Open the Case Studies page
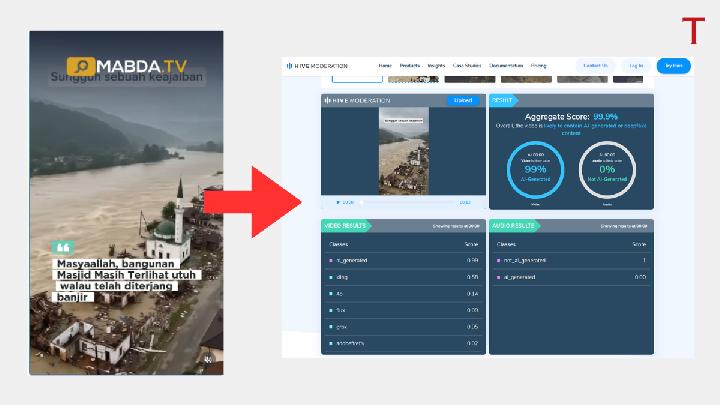 (467, 66)
